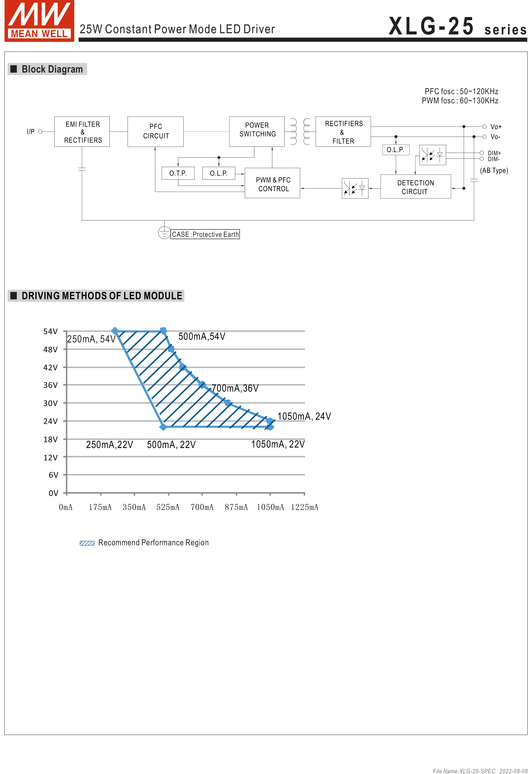Click the PFC CIRCUIT block
Image resolution: width=532 pixels, height=774 pixels.
point(156,132)
